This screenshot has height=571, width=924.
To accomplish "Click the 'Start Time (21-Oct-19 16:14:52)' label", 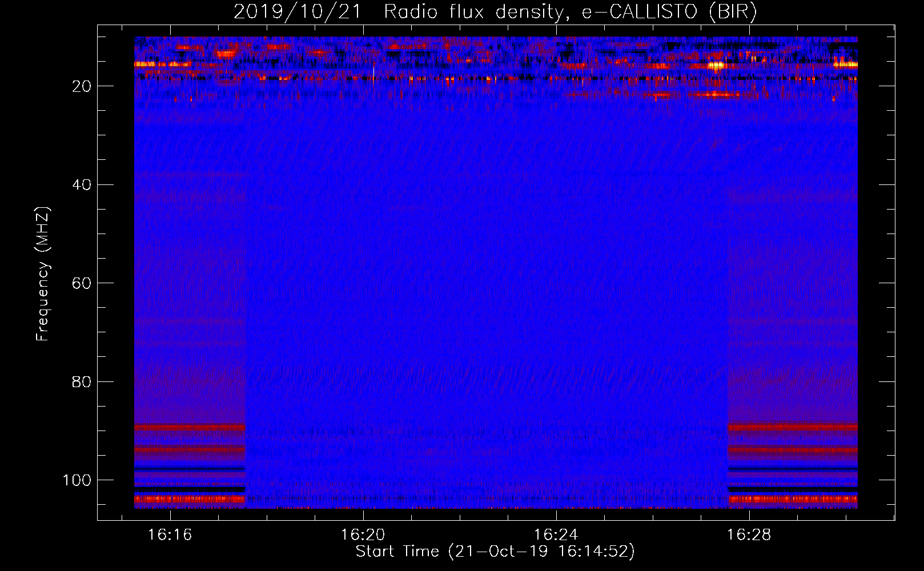I will click(495, 552).
